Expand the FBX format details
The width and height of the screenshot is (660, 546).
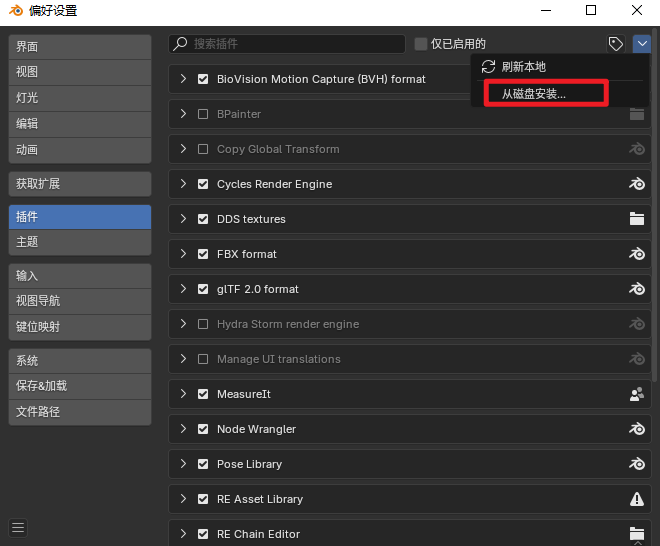(183, 253)
